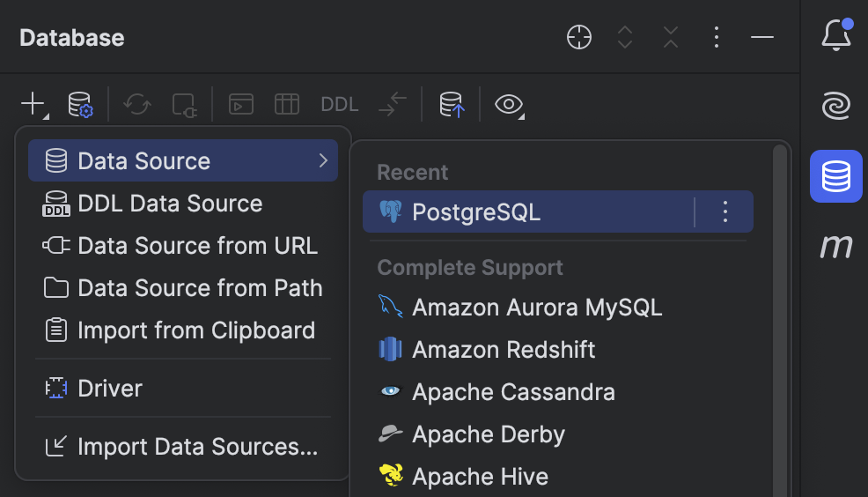Screen dimensions: 868x497
Task: Select Apache Derby
Action: coord(558,434)
